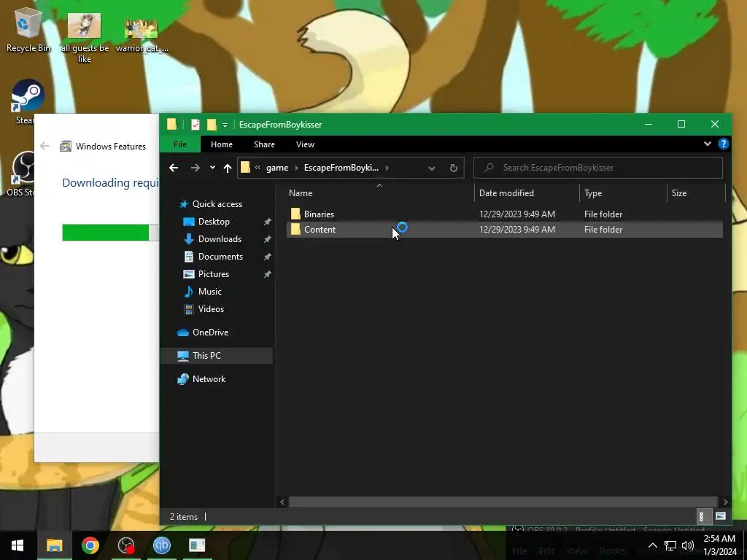Open Explorer Help via the question mark icon

723,144
